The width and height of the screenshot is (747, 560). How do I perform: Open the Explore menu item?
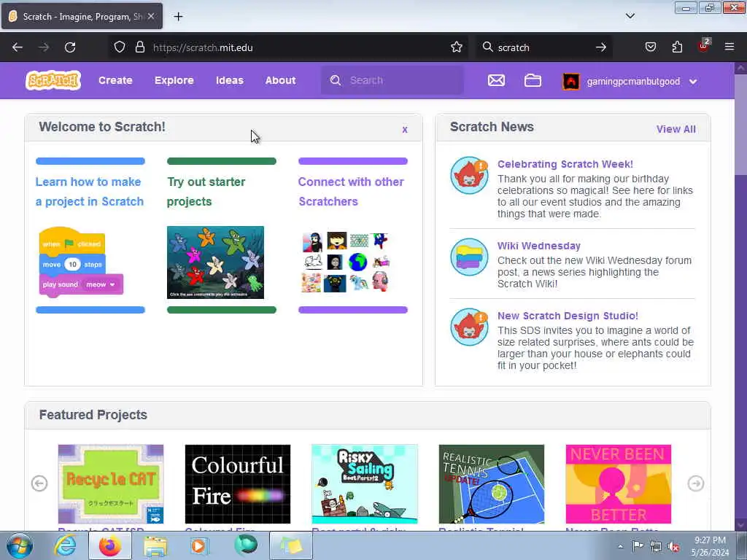174,80
